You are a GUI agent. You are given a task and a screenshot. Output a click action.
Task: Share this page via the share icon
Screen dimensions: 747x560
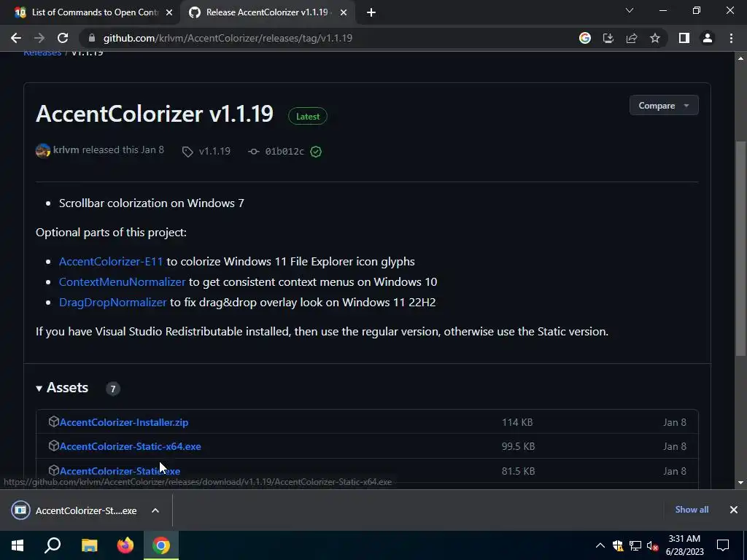coord(632,38)
